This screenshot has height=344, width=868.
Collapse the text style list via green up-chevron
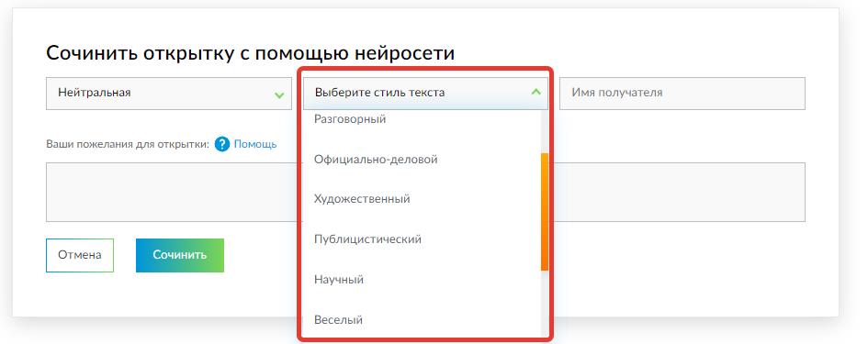coord(535,92)
